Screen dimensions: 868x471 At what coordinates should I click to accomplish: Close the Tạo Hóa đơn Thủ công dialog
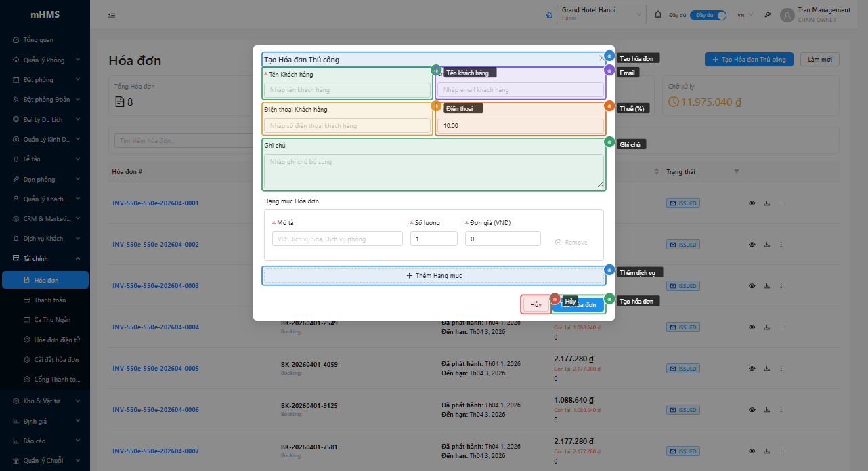pyautogui.click(x=601, y=59)
